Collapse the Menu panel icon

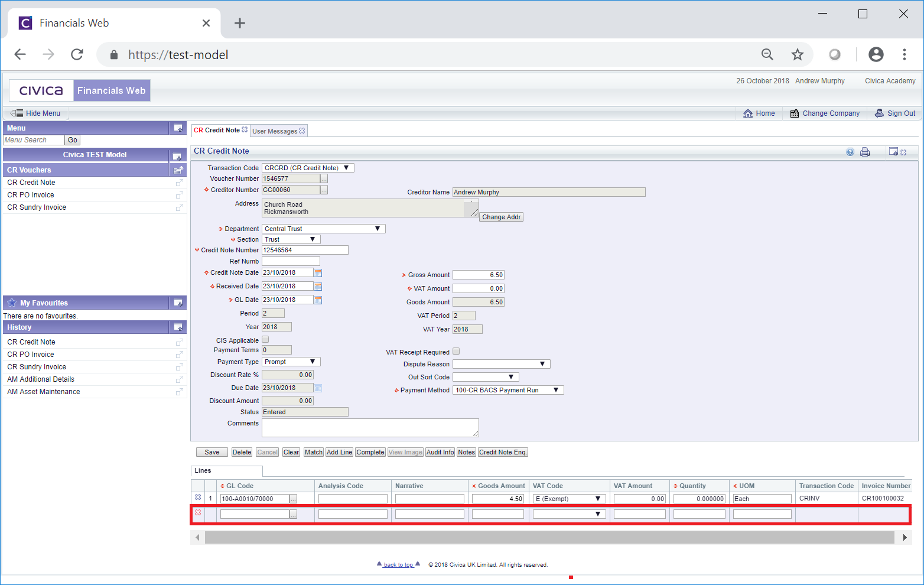click(178, 128)
